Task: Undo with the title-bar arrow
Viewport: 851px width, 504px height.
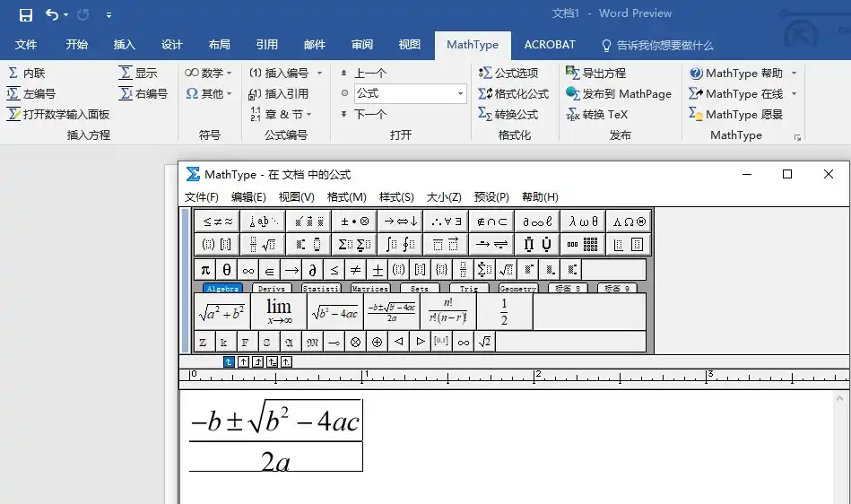Action: pyautogui.click(x=51, y=14)
